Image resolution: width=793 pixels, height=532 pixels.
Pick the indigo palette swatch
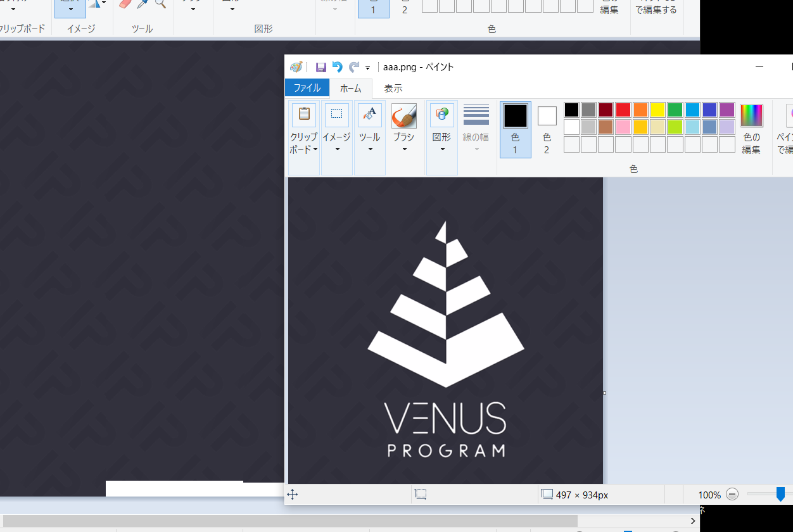tap(709, 110)
